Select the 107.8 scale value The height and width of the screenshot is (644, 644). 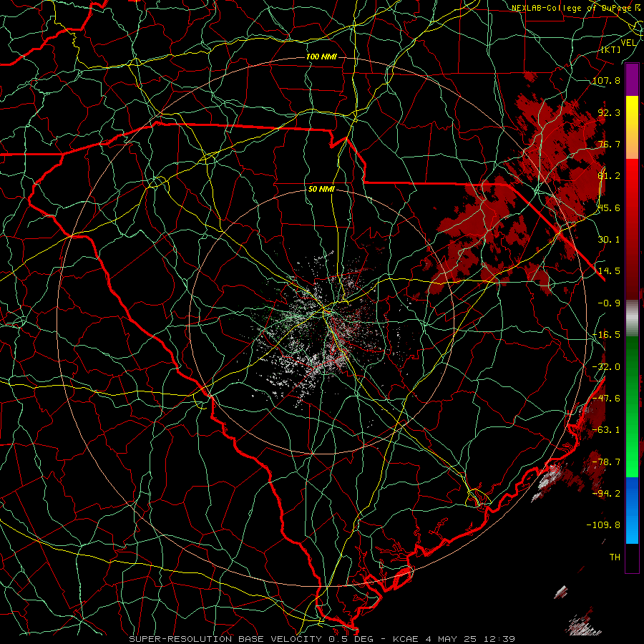click(x=606, y=80)
